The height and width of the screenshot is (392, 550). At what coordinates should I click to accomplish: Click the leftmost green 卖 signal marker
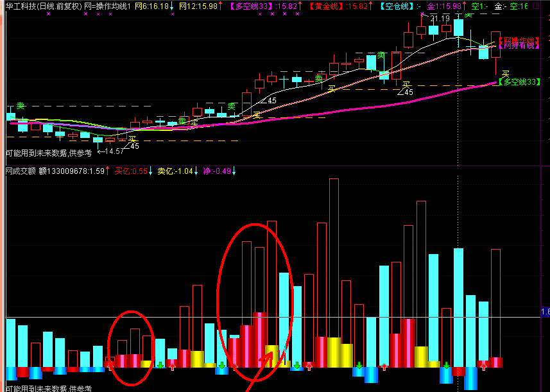[x=21, y=106]
